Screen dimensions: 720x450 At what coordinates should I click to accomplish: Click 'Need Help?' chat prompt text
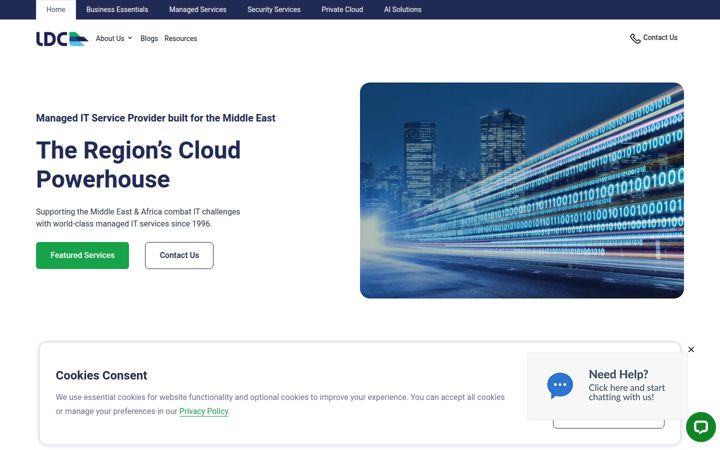pyautogui.click(x=618, y=374)
